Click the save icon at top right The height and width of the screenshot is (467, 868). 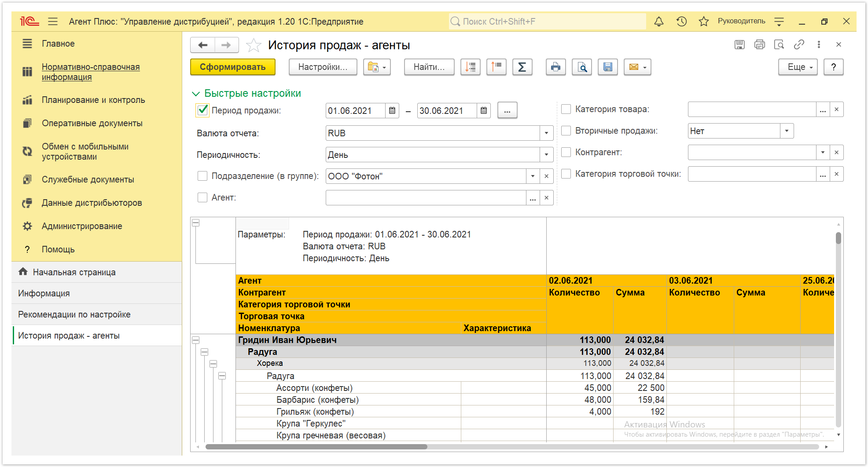click(739, 44)
